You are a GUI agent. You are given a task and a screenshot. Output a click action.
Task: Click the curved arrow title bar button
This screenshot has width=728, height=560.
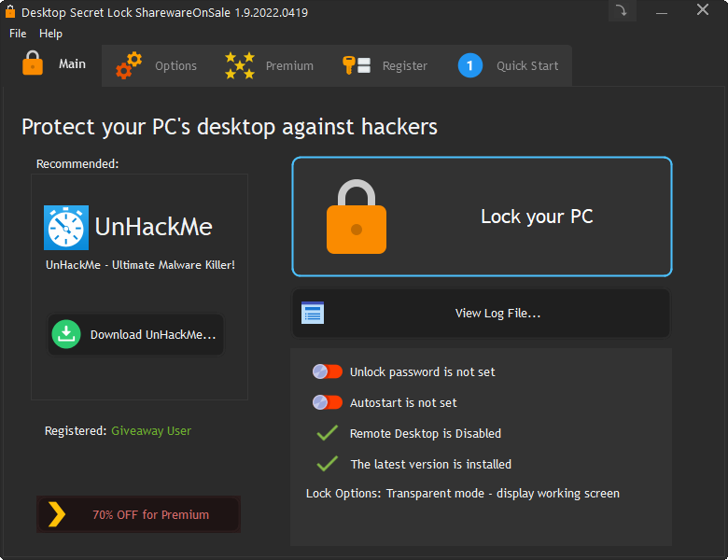pyautogui.click(x=622, y=10)
